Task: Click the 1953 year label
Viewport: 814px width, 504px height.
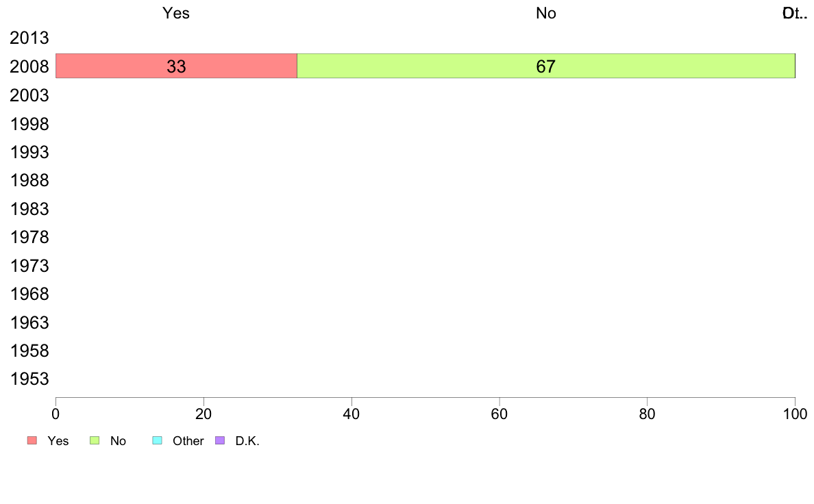Action: tap(29, 379)
